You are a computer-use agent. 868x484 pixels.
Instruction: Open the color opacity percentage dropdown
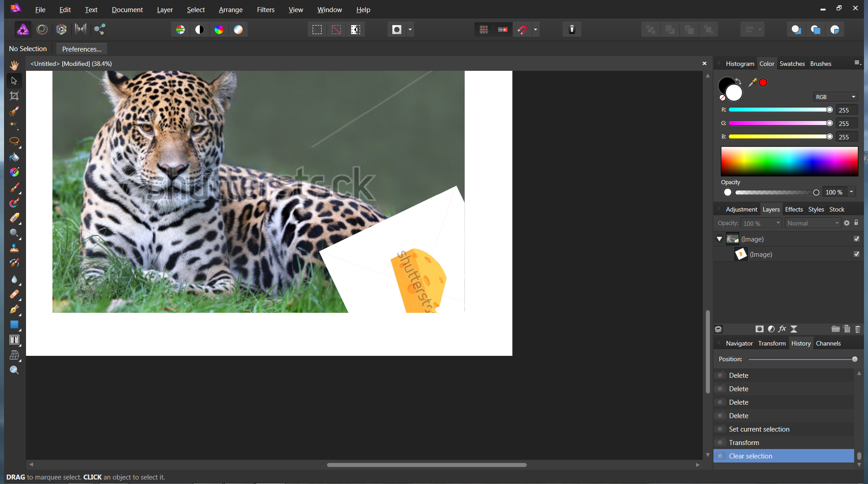[851, 192]
